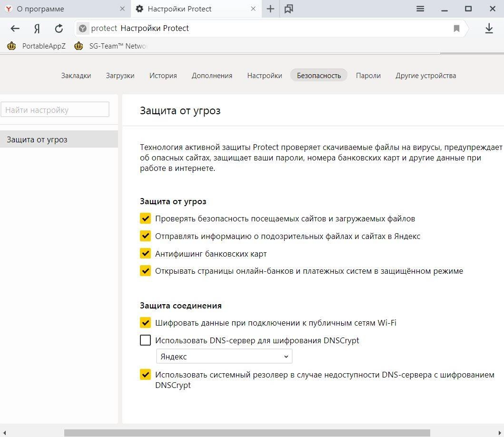Open the Закладки section
Viewport: 504px width, 437px height.
click(76, 76)
